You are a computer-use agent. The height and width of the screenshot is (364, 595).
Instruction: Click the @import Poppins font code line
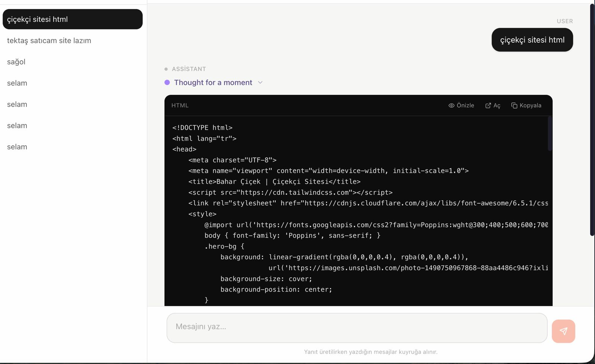point(376,225)
